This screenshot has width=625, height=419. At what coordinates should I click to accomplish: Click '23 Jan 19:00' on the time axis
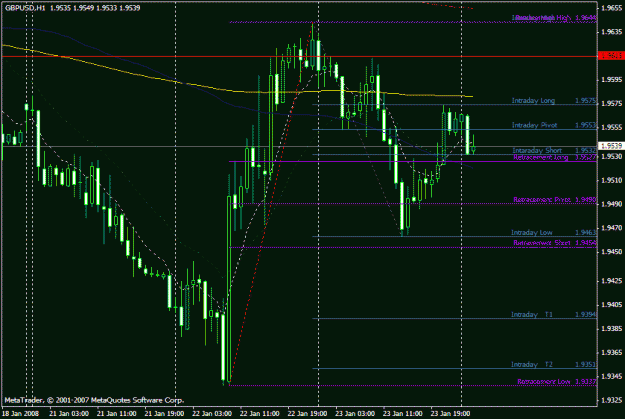pos(450,413)
